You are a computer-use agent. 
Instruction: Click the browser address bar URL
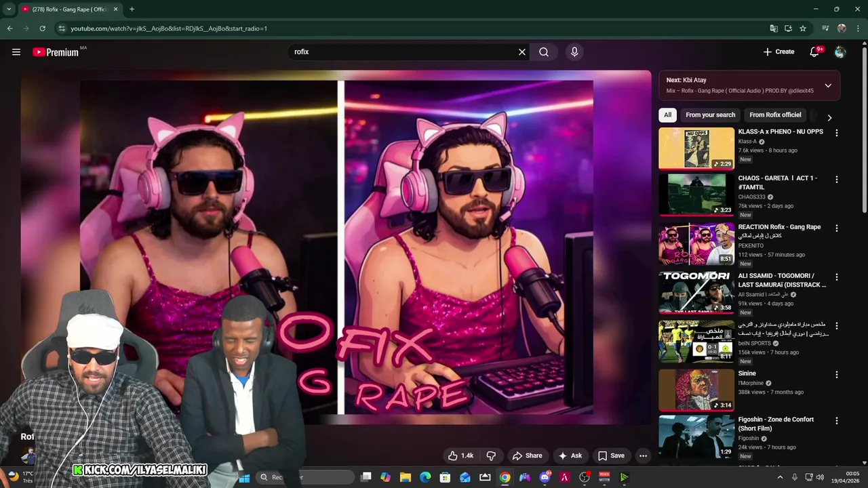pyautogui.click(x=169, y=28)
